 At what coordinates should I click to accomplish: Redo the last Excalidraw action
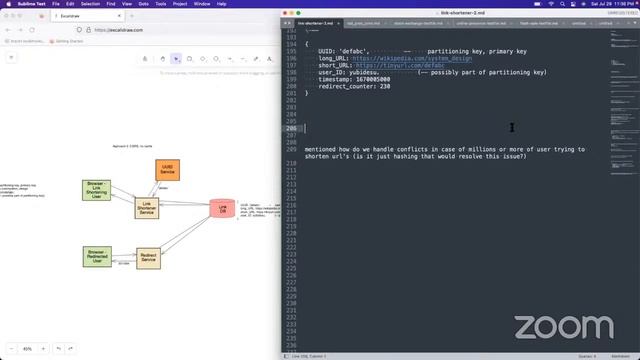[x=71, y=349]
